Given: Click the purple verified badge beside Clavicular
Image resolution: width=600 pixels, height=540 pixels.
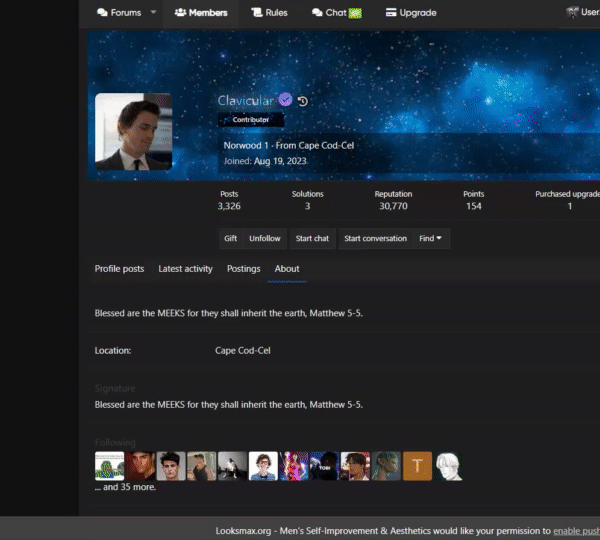Looking at the screenshot, I should coord(285,100).
